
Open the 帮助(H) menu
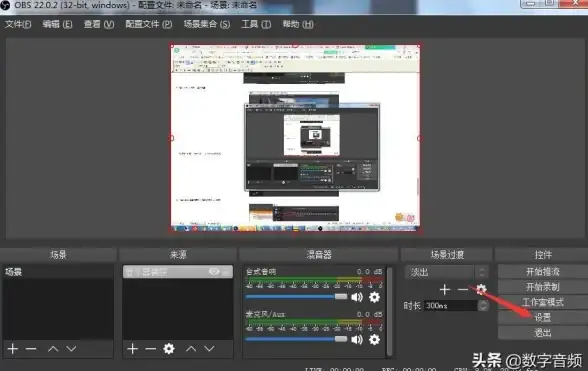click(298, 24)
